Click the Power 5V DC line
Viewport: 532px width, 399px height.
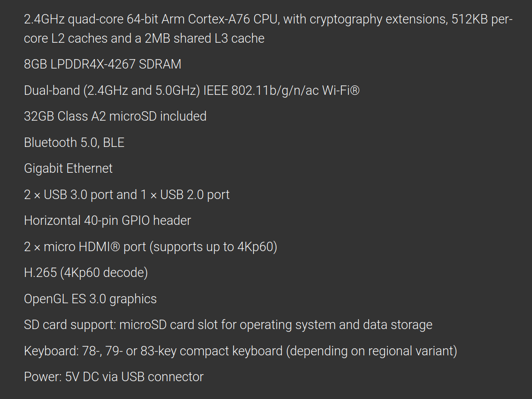(x=114, y=377)
